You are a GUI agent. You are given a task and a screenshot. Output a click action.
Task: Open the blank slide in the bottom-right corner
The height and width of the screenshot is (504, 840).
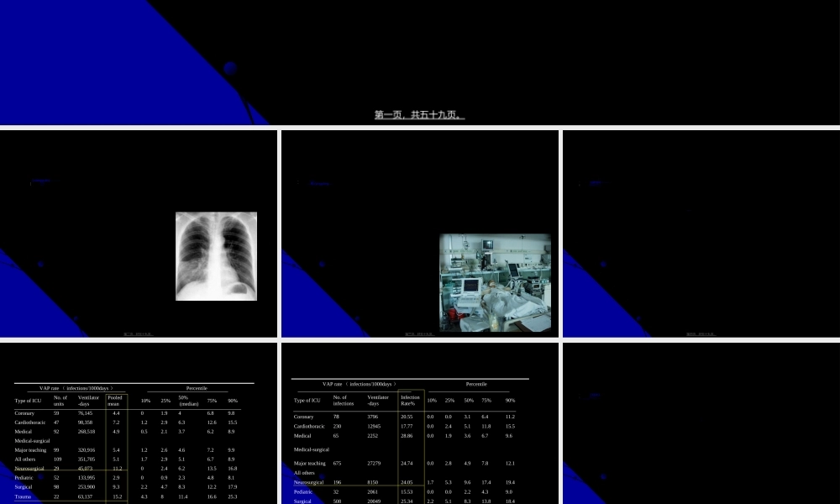point(701,423)
